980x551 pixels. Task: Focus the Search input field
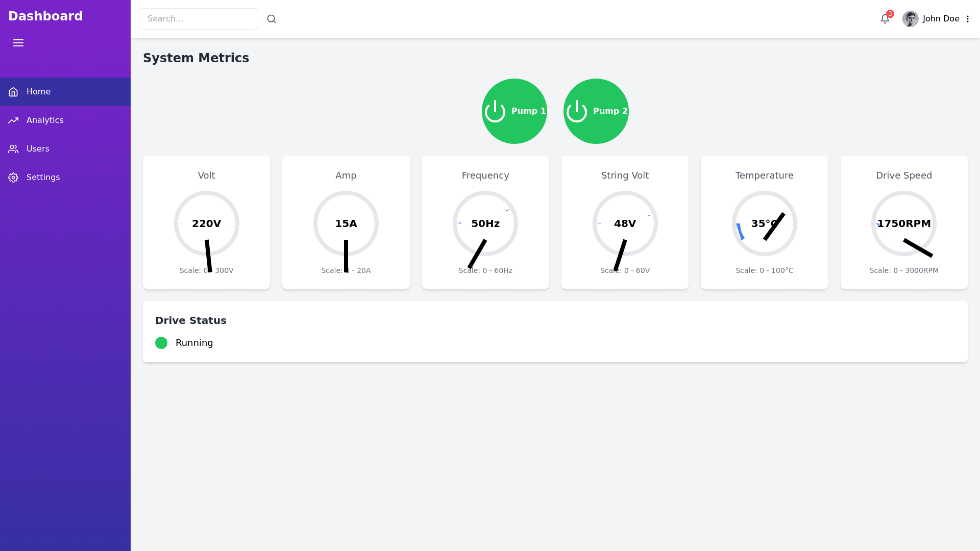point(199,19)
